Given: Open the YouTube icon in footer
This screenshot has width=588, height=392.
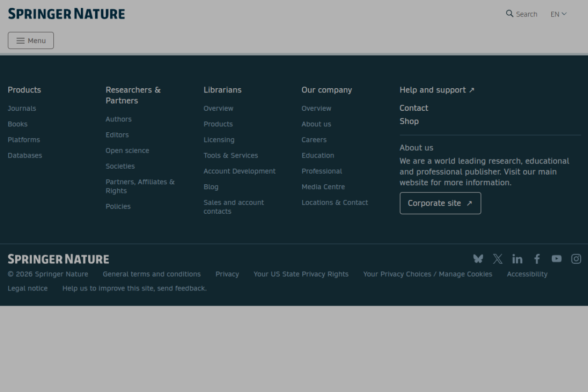Looking at the screenshot, I should 556,259.
